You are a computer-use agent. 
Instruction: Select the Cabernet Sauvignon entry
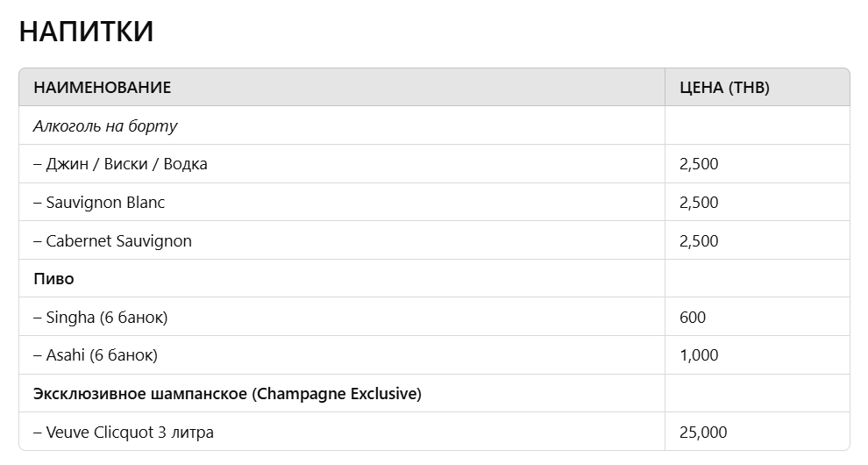pos(112,241)
